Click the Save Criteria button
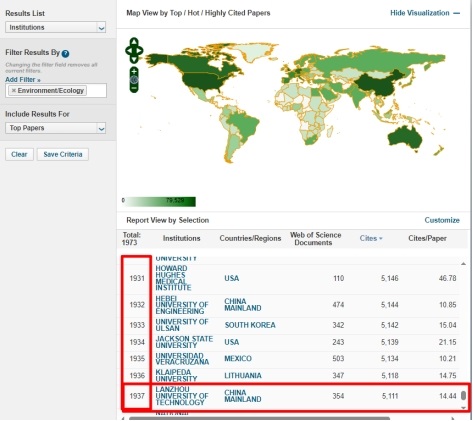473x421 pixels. point(63,154)
